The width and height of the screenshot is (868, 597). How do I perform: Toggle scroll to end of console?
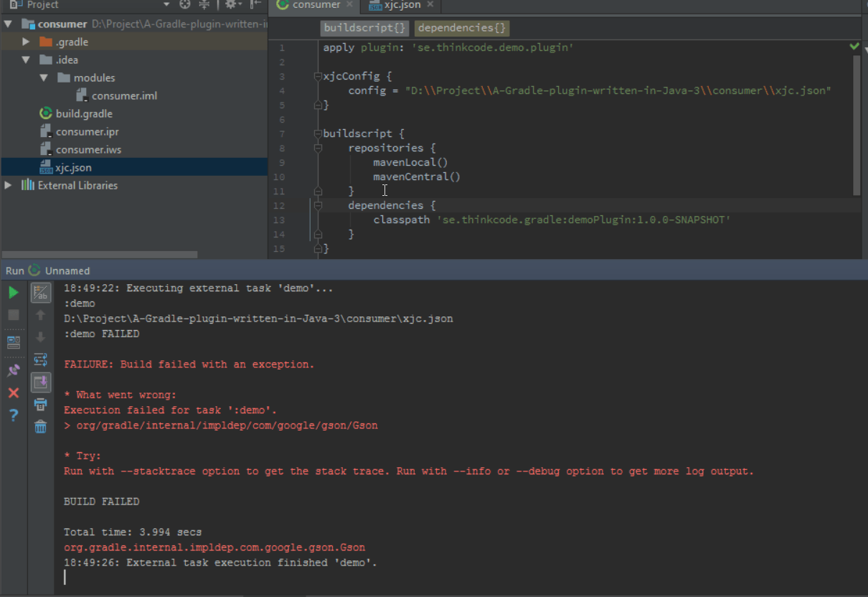(41, 382)
